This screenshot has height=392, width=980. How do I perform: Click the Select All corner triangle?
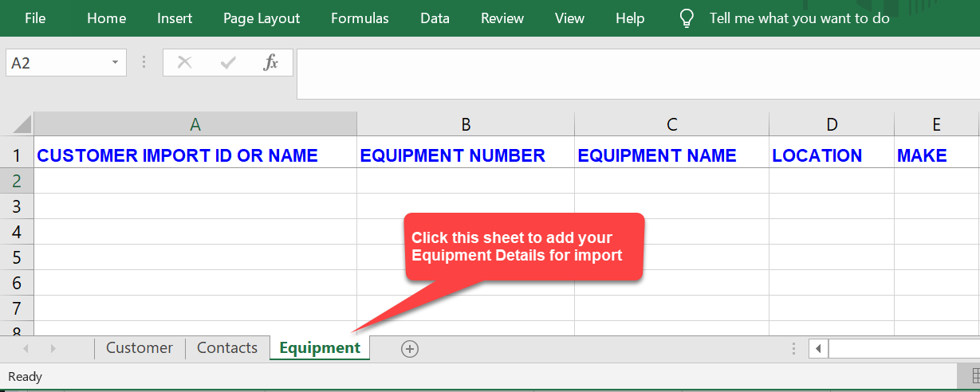pyautogui.click(x=22, y=123)
